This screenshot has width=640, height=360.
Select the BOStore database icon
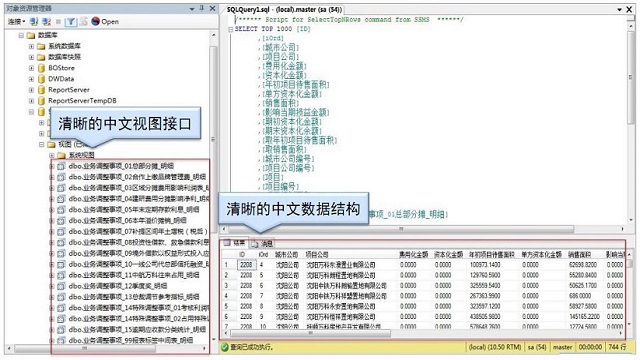click(x=41, y=68)
